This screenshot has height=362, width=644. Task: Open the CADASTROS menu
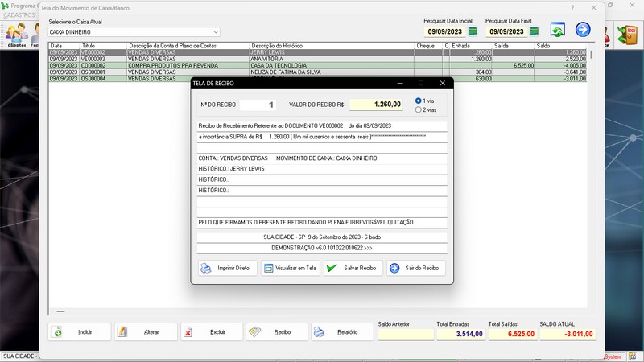tap(19, 15)
